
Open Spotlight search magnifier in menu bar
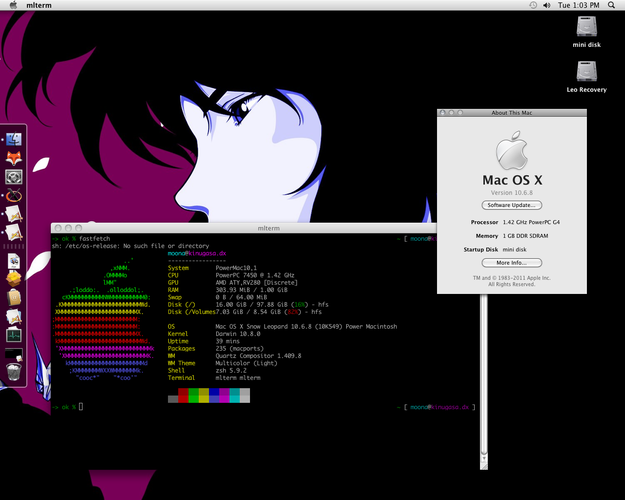(611, 5)
